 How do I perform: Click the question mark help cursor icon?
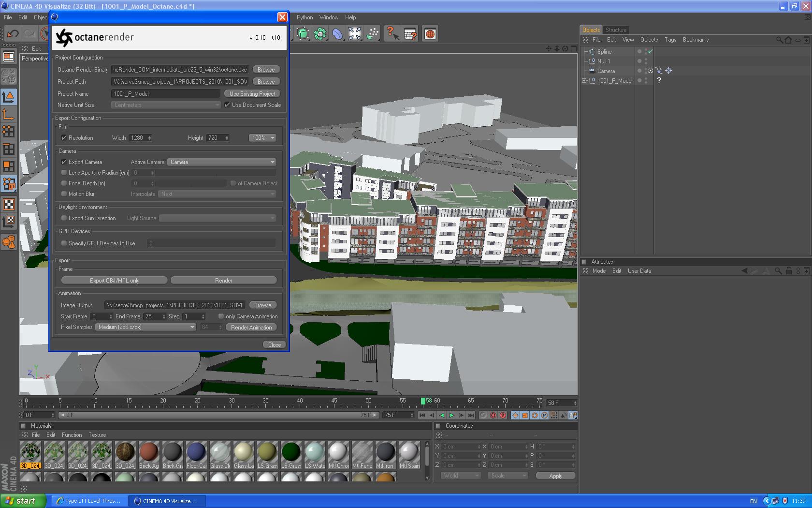392,34
